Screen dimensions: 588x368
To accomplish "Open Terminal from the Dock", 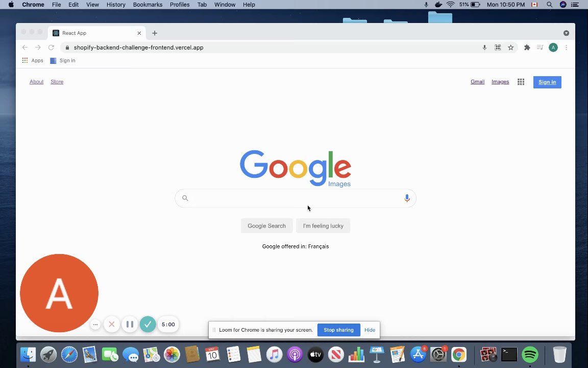I will tap(509, 354).
